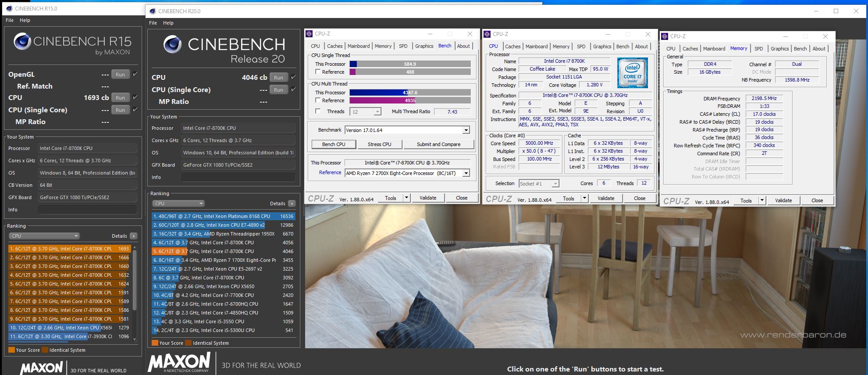Viewport: 868px width, 375px height.
Task: Switch to Mainboard tab in CPU-Z CPU window
Action: coord(536,46)
